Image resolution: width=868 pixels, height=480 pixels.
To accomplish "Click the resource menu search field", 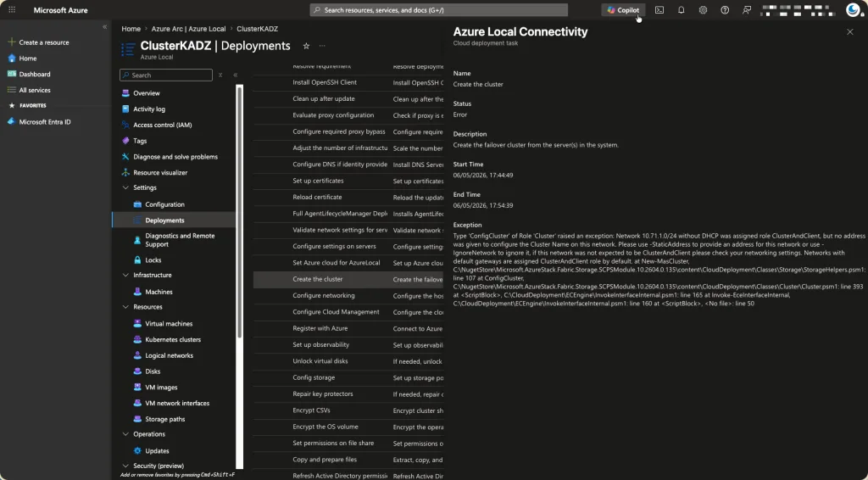I will [166, 75].
